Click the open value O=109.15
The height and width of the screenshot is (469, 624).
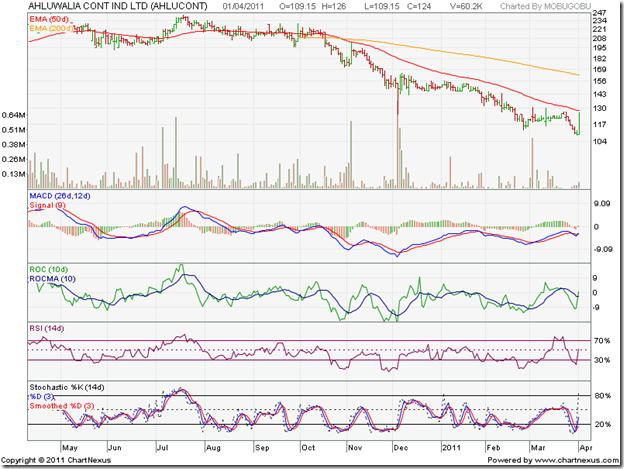297,6
